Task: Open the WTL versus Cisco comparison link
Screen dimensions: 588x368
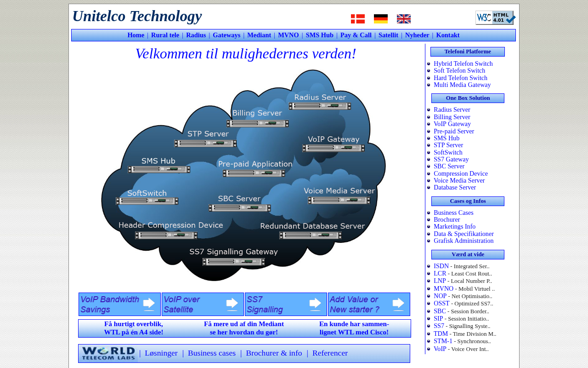Action: pyautogui.click(x=354, y=328)
